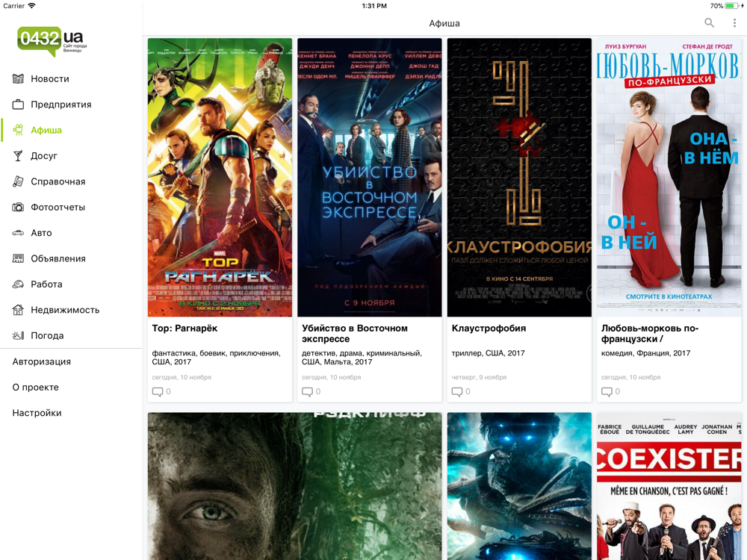Show the Погода section

(72, 336)
